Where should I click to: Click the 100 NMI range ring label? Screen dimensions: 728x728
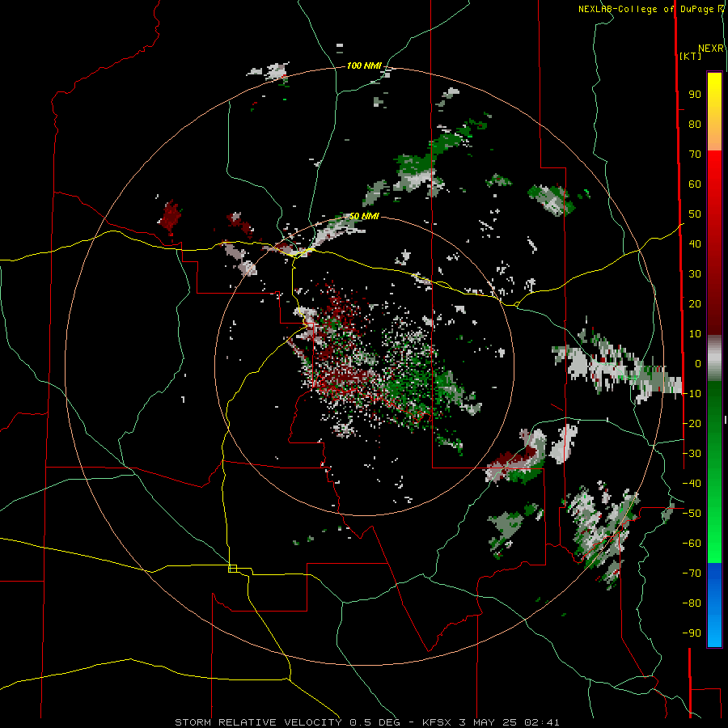364,66
